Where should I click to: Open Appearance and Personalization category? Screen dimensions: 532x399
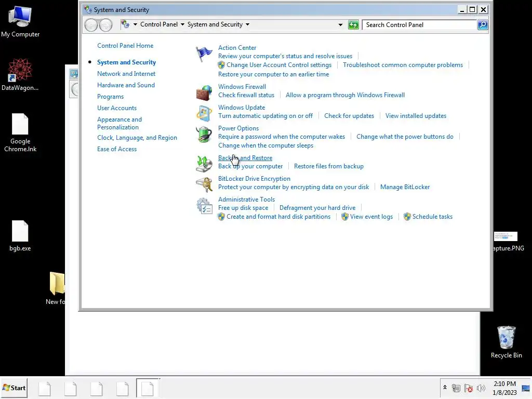(119, 123)
